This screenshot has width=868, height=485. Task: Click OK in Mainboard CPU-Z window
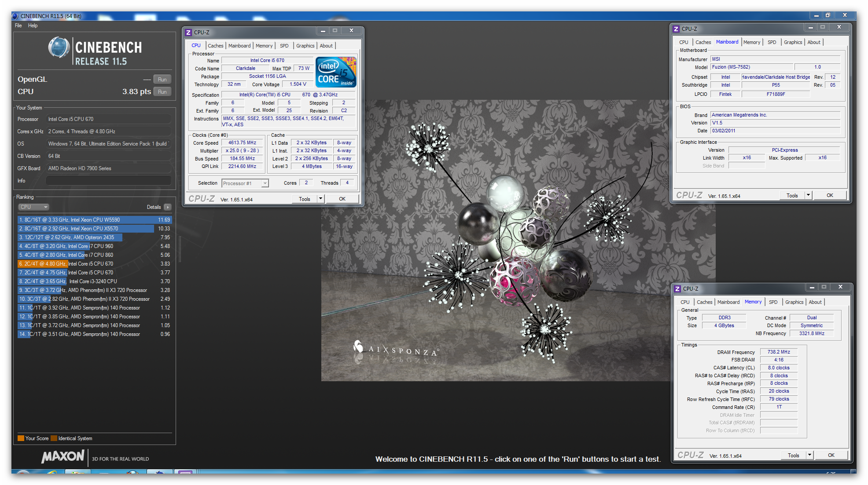[830, 195]
